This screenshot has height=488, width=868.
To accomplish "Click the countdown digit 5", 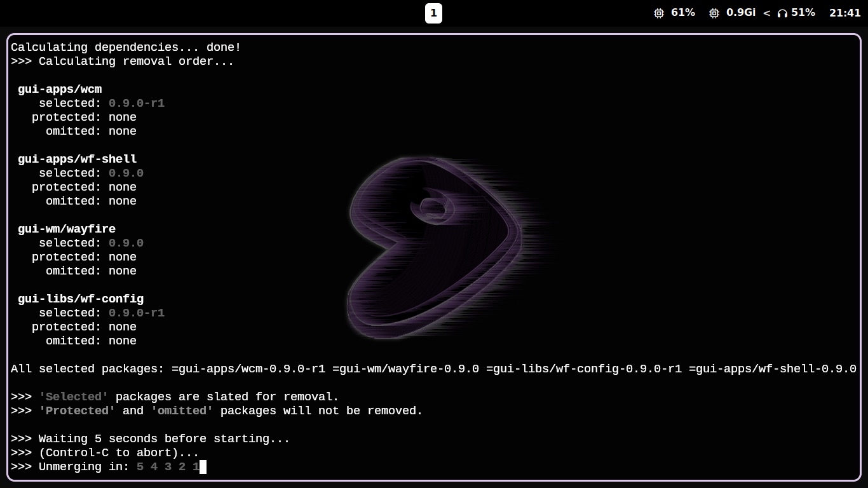I will tap(140, 466).
